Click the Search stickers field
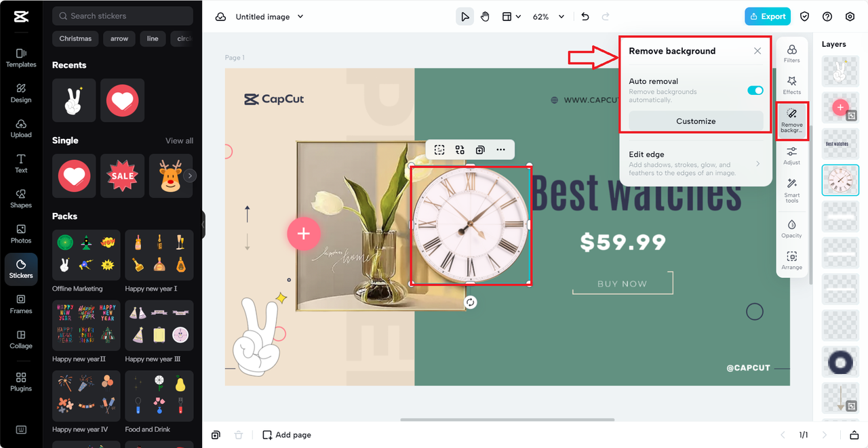 tap(123, 16)
